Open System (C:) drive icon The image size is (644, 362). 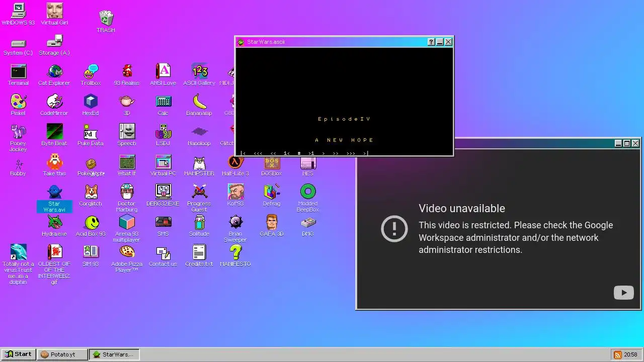[18, 48]
